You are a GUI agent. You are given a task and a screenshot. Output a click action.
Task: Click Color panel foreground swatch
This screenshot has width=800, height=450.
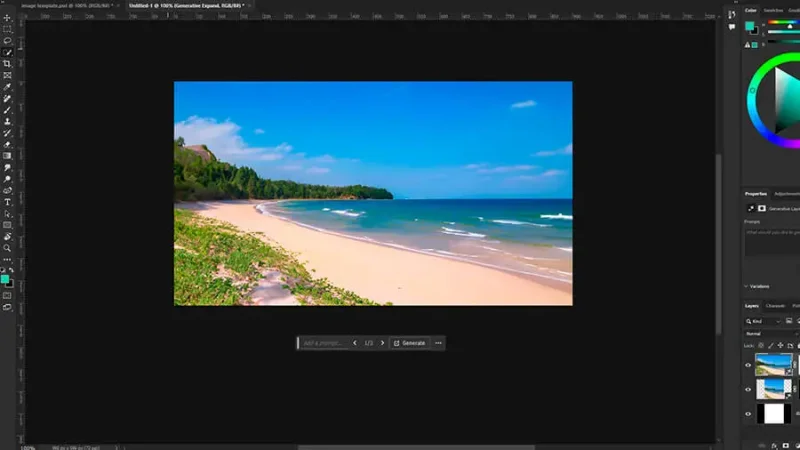pyautogui.click(x=749, y=26)
